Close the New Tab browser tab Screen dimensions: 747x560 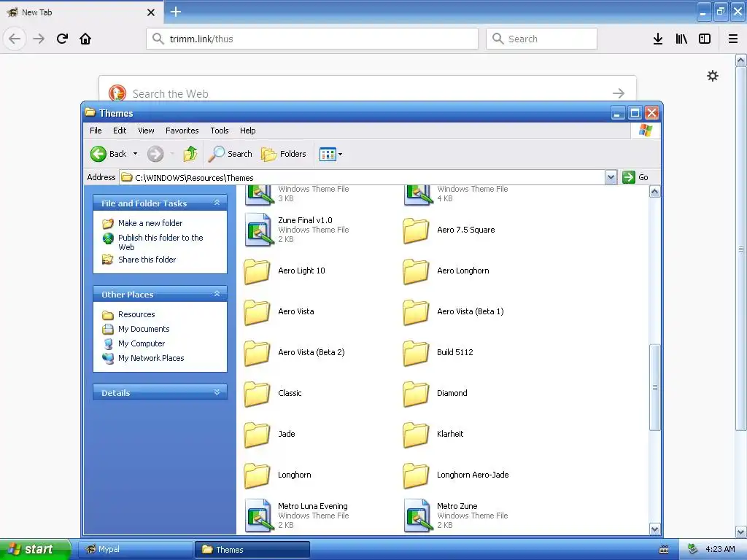tap(151, 12)
